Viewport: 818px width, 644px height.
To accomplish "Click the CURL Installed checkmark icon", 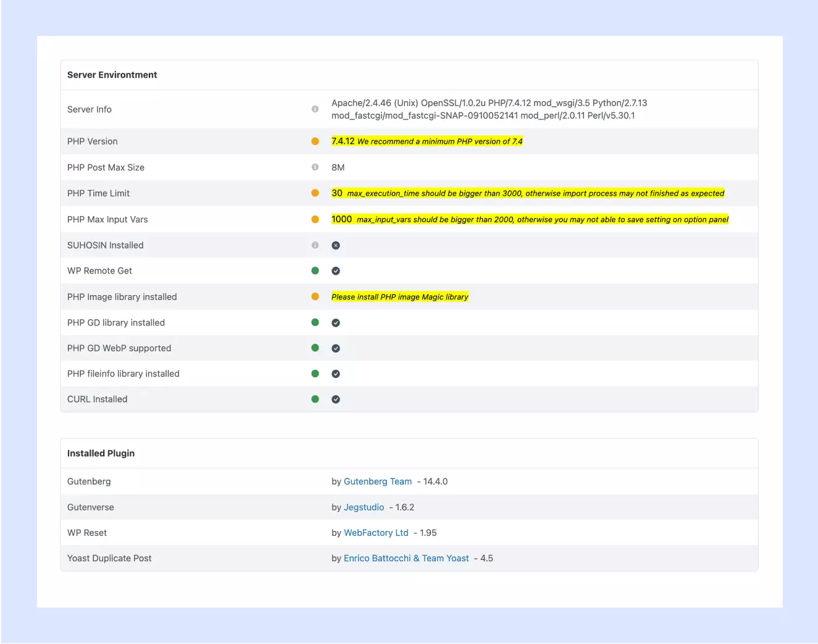I will (336, 399).
